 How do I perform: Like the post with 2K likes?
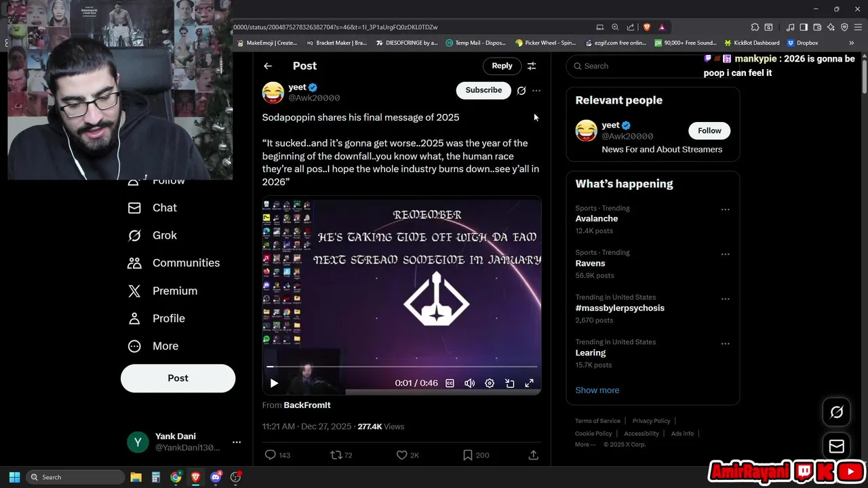pos(401,455)
